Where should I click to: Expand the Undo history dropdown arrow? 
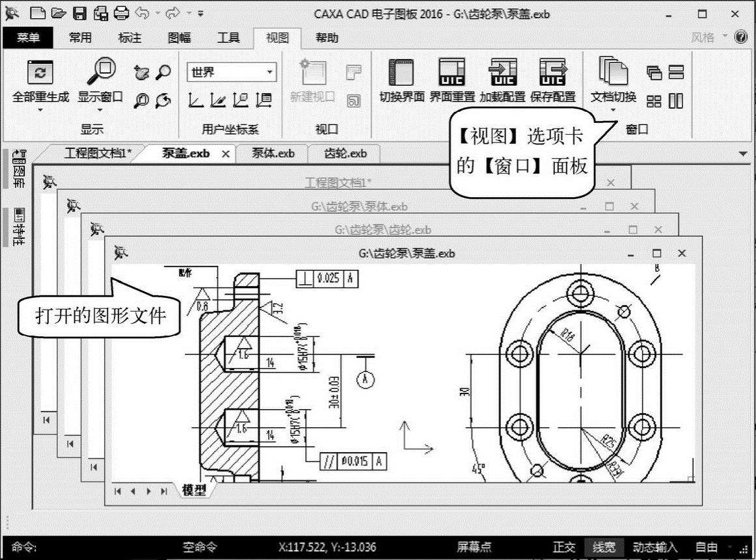tap(157, 14)
